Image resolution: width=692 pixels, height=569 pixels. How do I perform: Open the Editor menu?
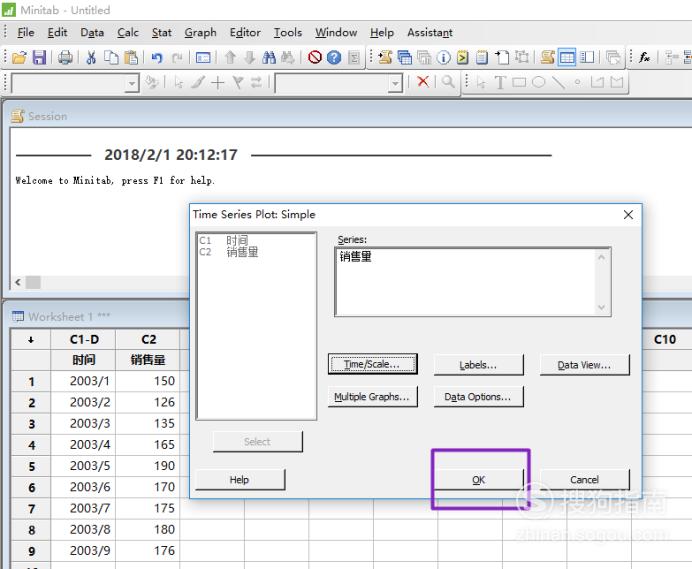pyautogui.click(x=245, y=32)
